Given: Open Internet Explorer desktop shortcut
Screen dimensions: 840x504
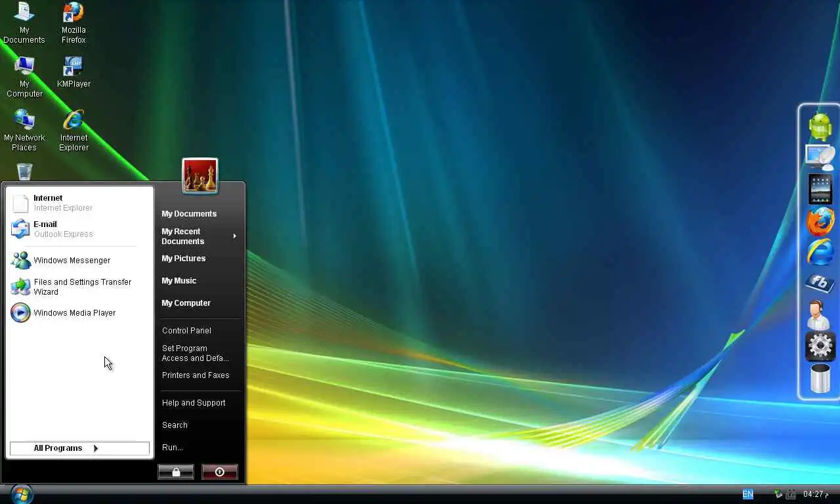Looking at the screenshot, I should 73,131.
